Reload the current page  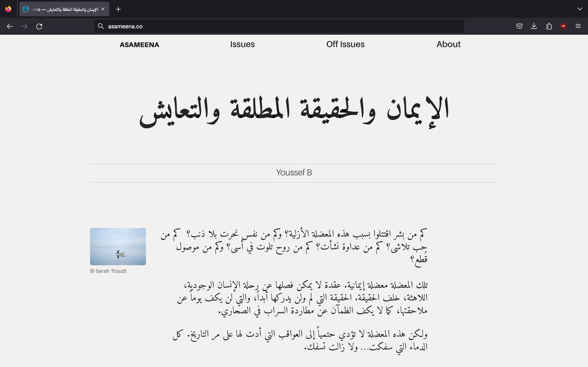click(x=39, y=26)
